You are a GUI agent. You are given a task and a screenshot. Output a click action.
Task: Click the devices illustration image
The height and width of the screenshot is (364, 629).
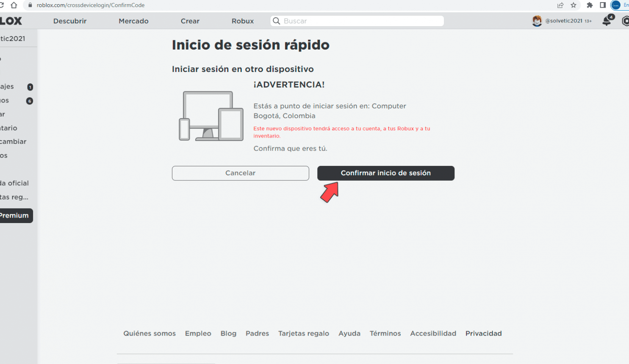coord(211,116)
